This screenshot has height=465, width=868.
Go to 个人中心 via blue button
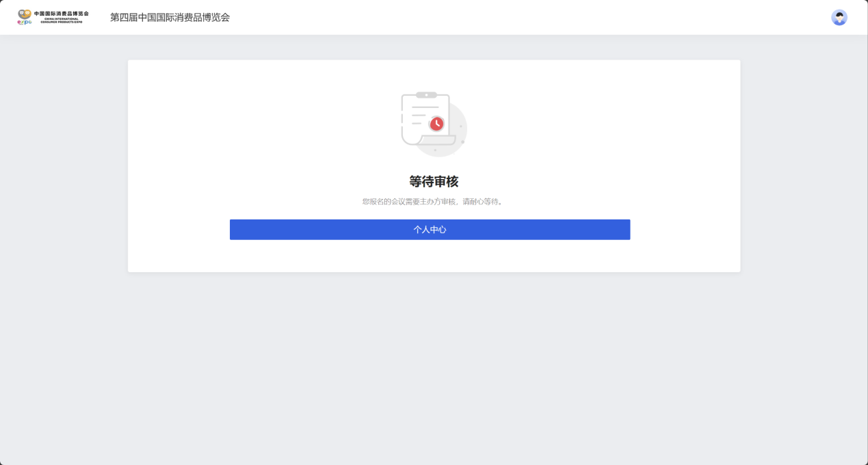pos(430,230)
